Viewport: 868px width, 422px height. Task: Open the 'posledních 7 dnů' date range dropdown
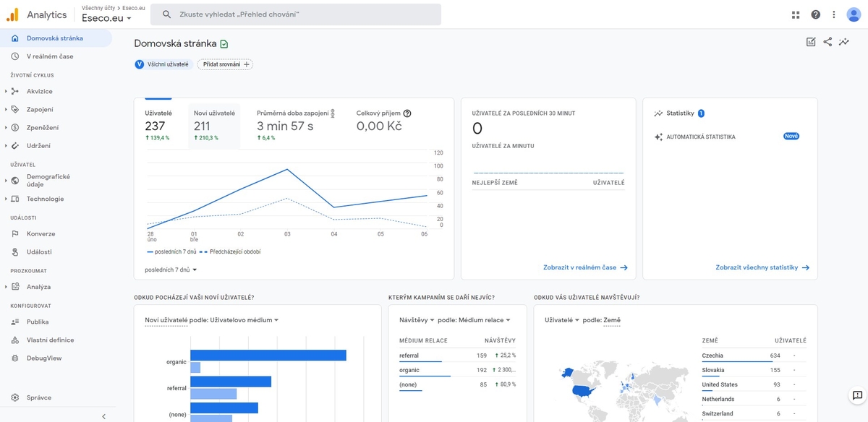171,270
